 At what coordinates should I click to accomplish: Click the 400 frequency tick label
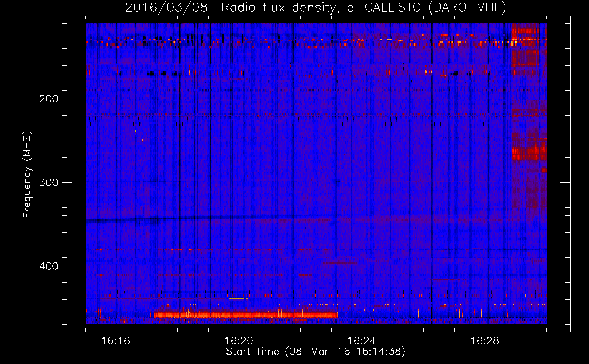click(49, 266)
